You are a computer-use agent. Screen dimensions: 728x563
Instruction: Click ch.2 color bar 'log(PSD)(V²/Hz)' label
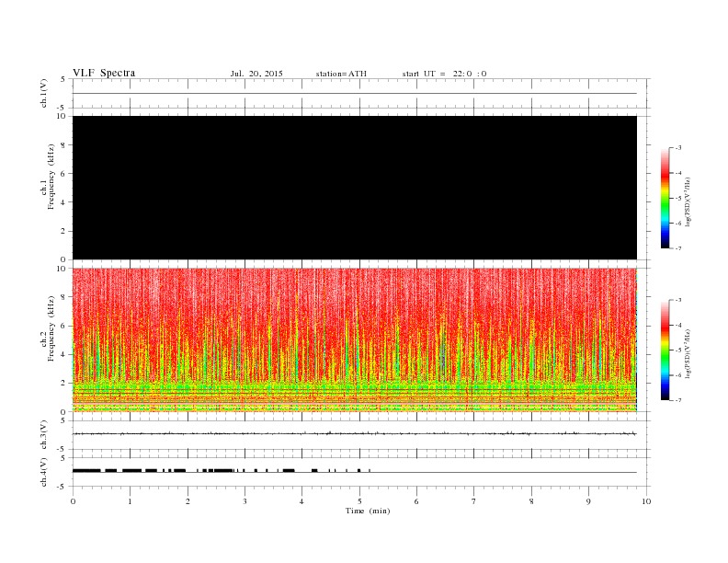(688, 353)
